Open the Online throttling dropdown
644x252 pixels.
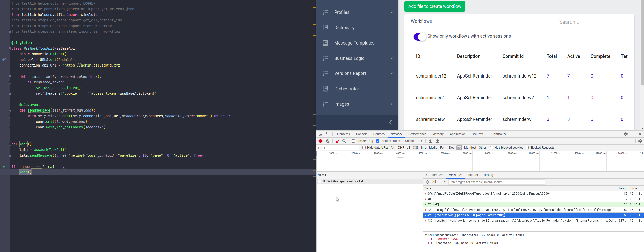point(414,141)
